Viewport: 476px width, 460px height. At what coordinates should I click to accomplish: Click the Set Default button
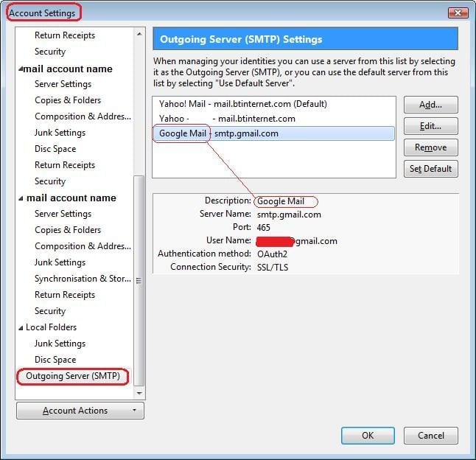tap(430, 169)
